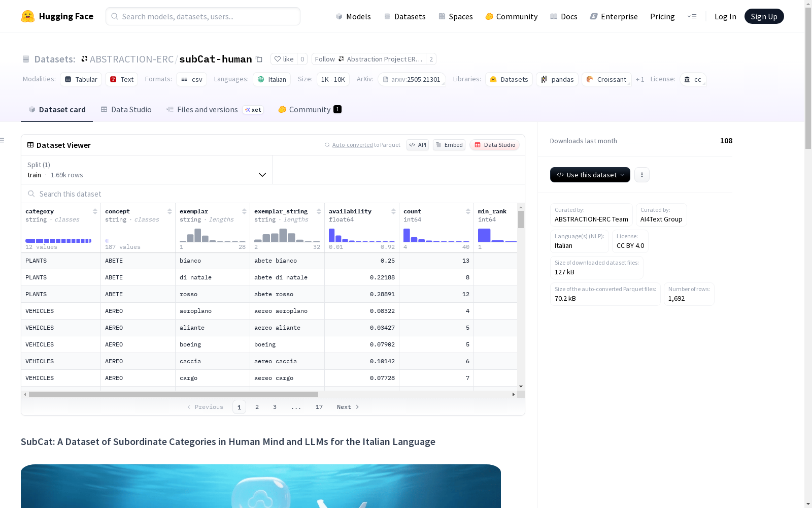812x508 pixels.
Task: Focus the Search models, datasets, users field
Action: coord(203,16)
